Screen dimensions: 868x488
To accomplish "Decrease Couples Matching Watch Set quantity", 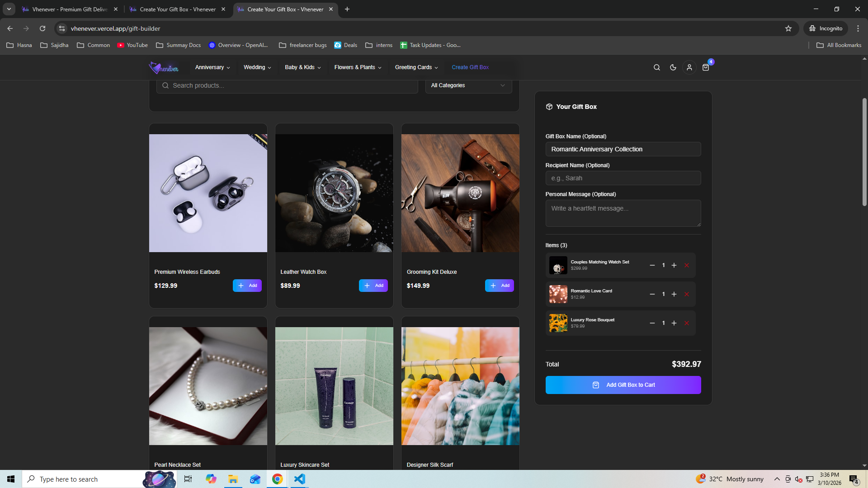I will click(652, 265).
